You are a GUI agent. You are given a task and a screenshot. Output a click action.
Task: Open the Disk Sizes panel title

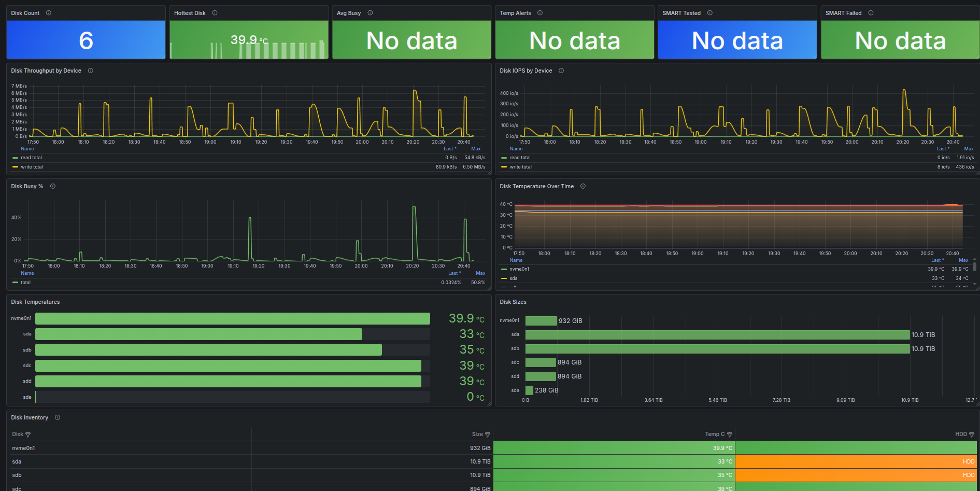(x=513, y=302)
